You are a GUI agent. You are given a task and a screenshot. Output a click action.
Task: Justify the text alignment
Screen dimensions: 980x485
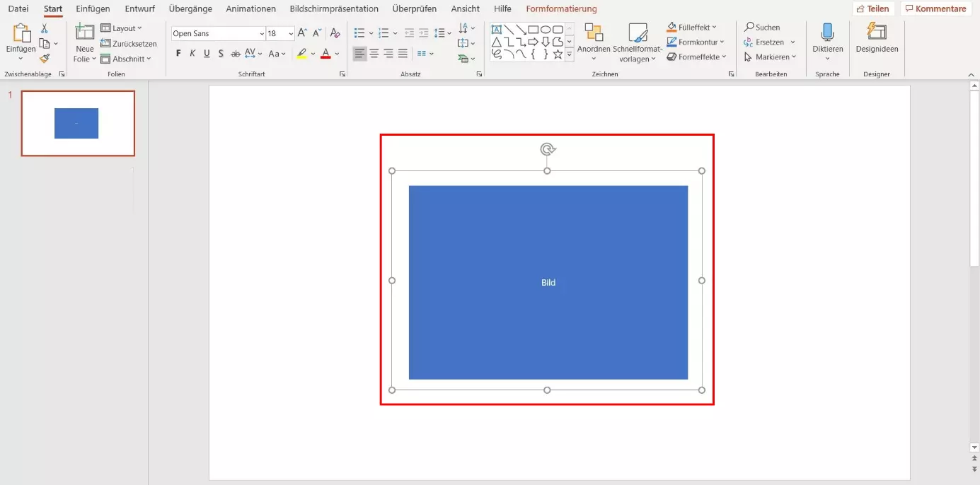coord(403,54)
